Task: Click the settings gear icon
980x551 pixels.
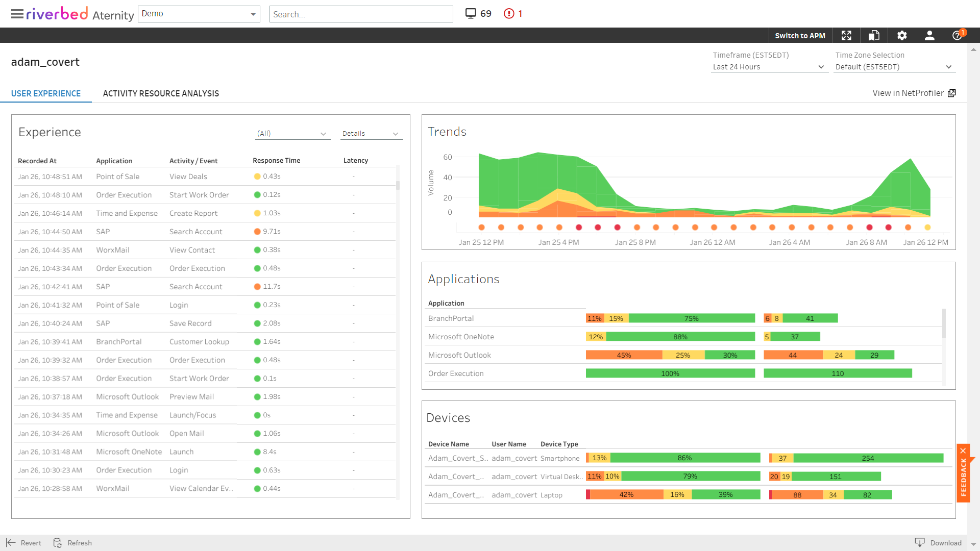Action: (902, 36)
